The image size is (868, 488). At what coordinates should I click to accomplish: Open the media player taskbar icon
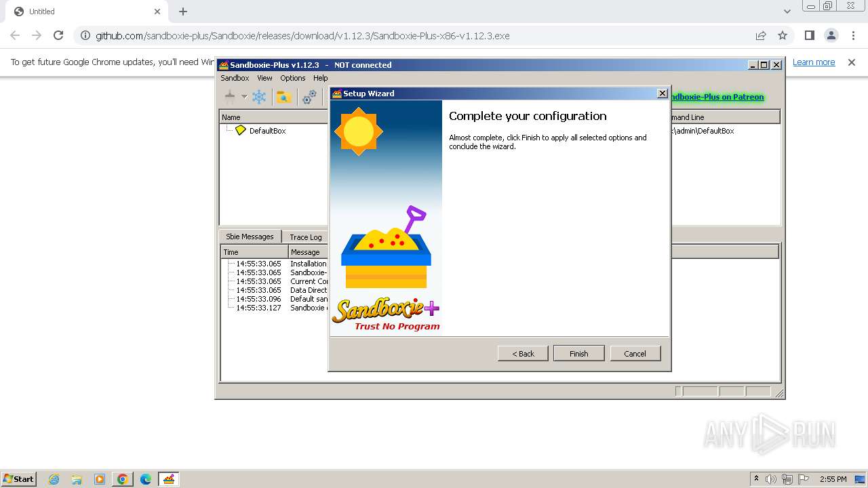click(x=100, y=479)
